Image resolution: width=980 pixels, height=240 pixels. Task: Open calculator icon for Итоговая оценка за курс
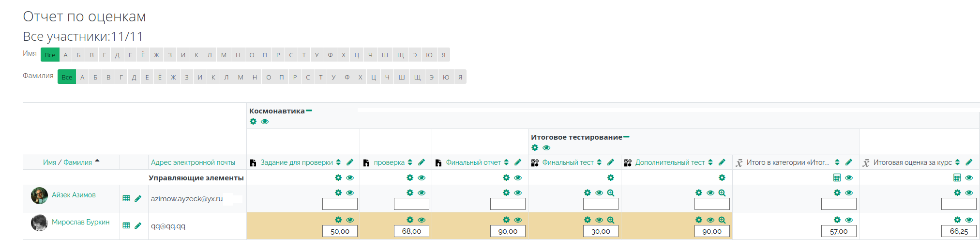957,177
